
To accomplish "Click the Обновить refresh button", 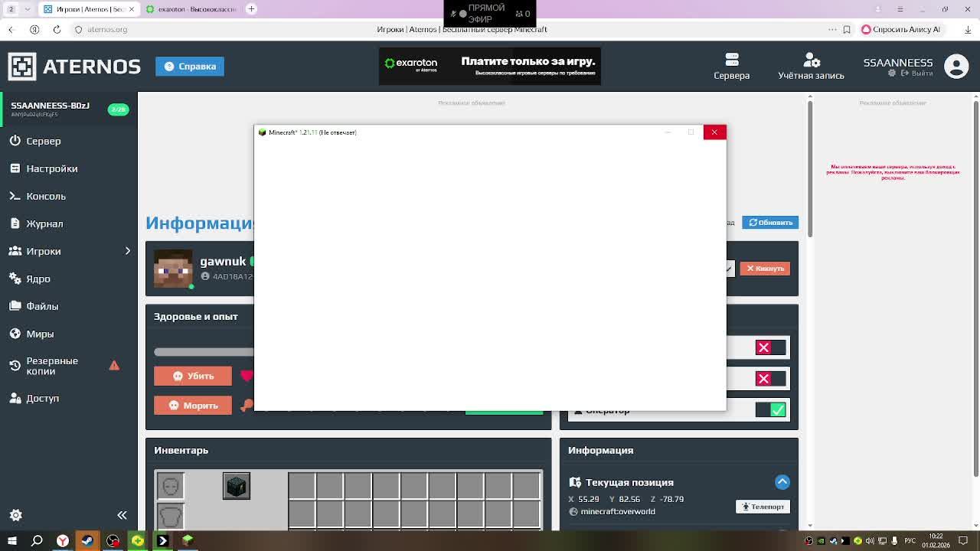I will click(770, 222).
